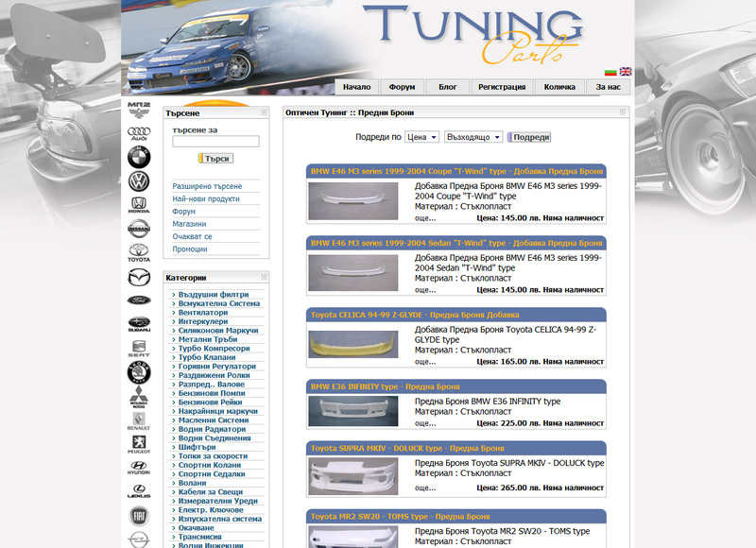This screenshot has height=548, width=756.
Task: Choose the Fiat brand logo
Action: point(139,516)
